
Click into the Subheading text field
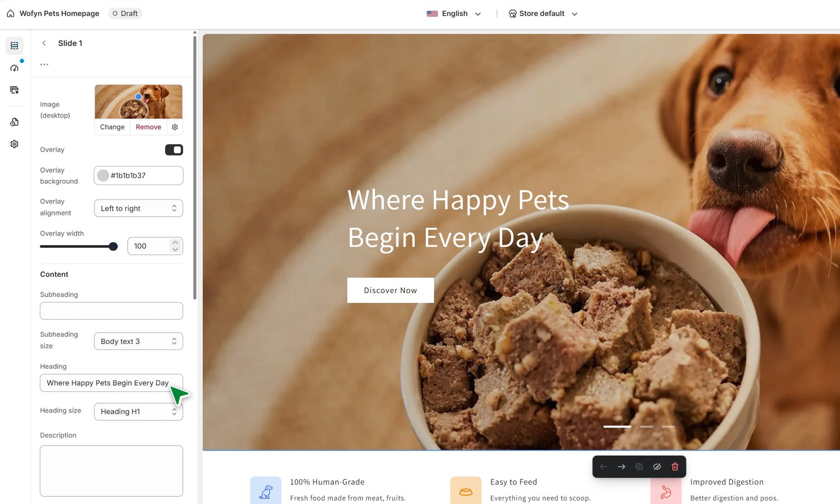click(x=111, y=311)
